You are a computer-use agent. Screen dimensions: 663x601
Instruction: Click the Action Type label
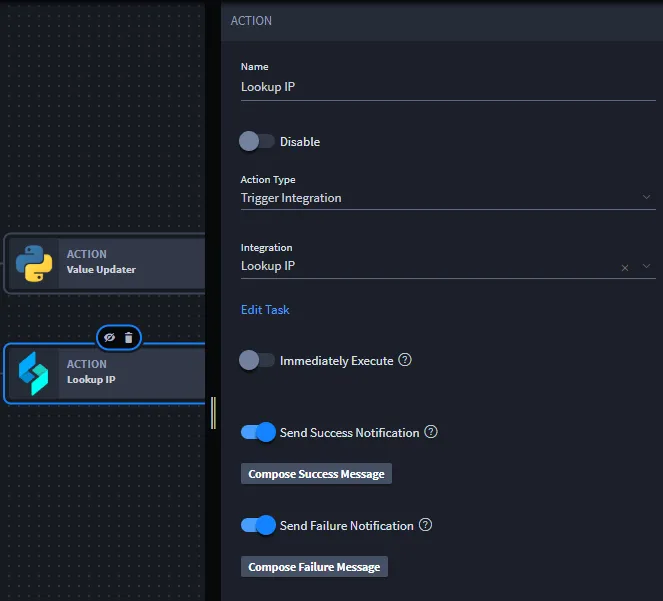point(268,180)
